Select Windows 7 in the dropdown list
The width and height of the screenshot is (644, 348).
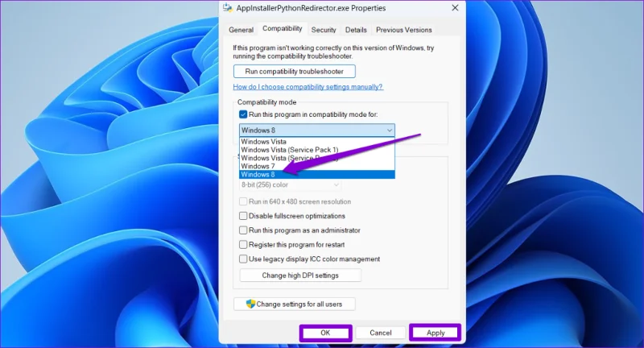tap(316, 166)
